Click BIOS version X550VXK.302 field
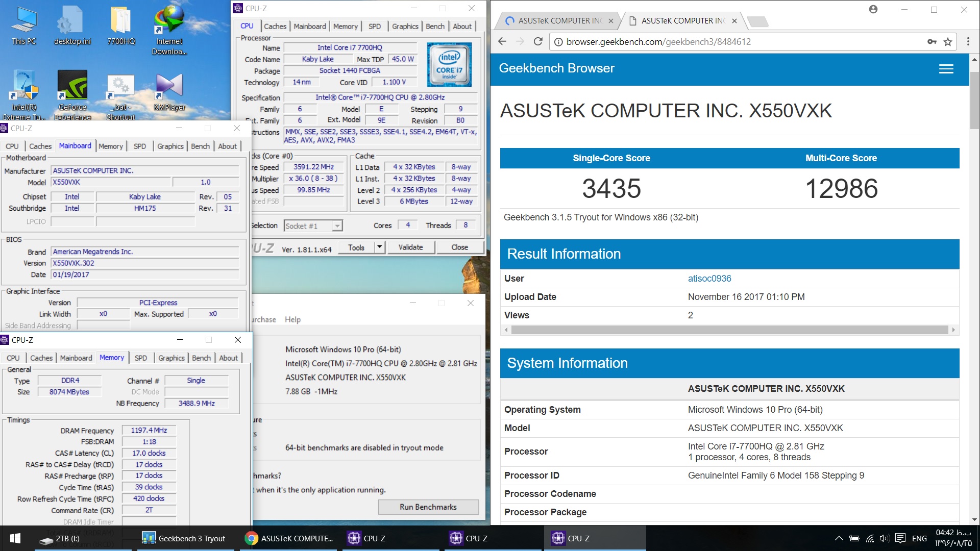 pyautogui.click(x=145, y=263)
